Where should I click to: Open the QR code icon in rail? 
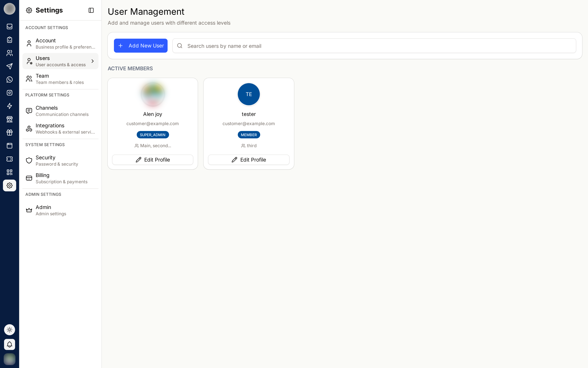10,172
